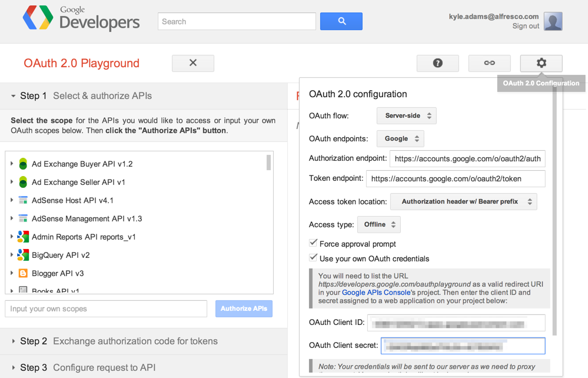588x378 pixels.
Task: Open the Access token location dropdown
Action: [x=463, y=201]
